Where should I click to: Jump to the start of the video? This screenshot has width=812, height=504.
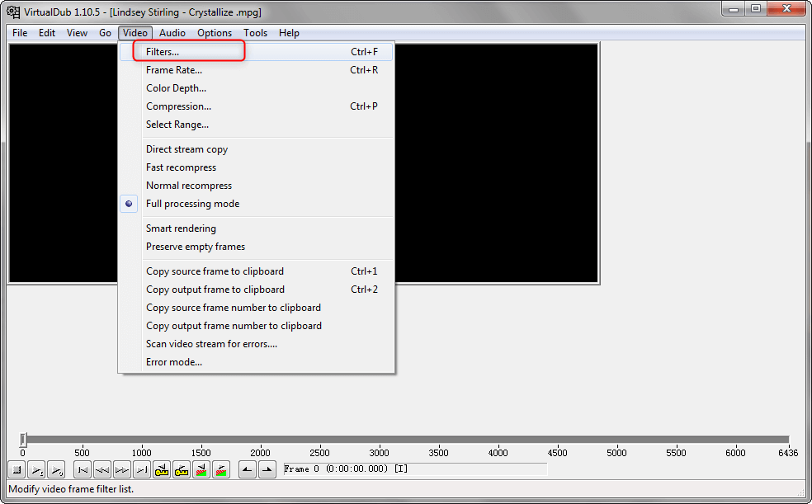[x=82, y=470]
